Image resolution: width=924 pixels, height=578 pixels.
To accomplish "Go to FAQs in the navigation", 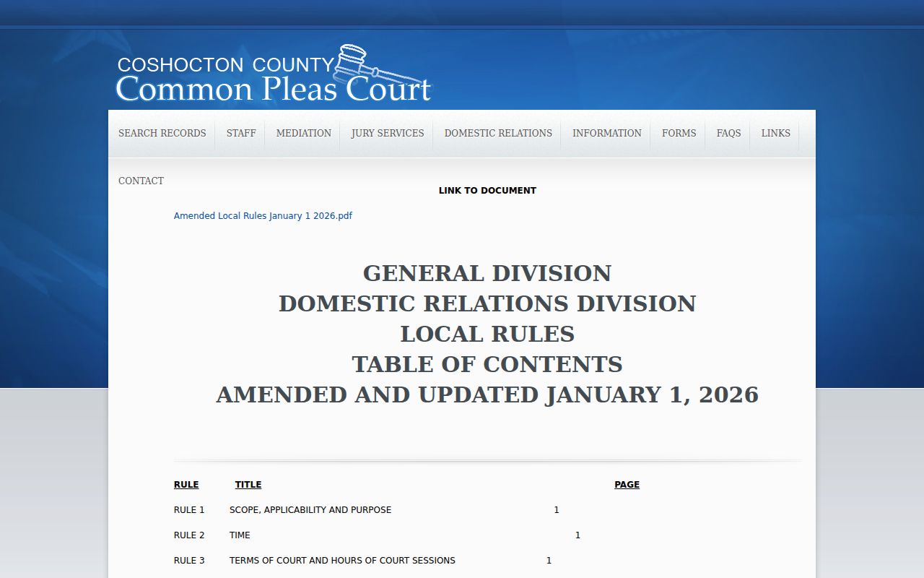I will (729, 133).
